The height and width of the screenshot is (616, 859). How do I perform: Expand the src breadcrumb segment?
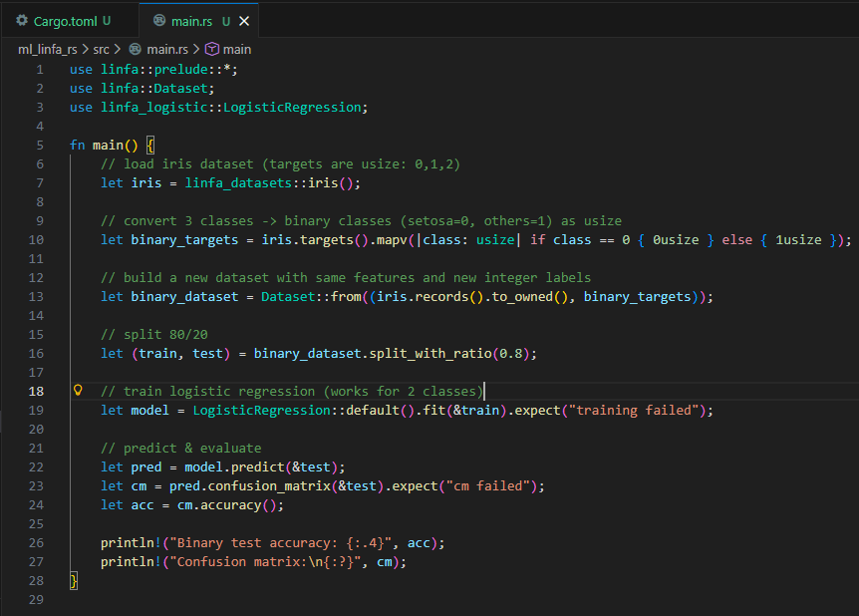click(102, 49)
